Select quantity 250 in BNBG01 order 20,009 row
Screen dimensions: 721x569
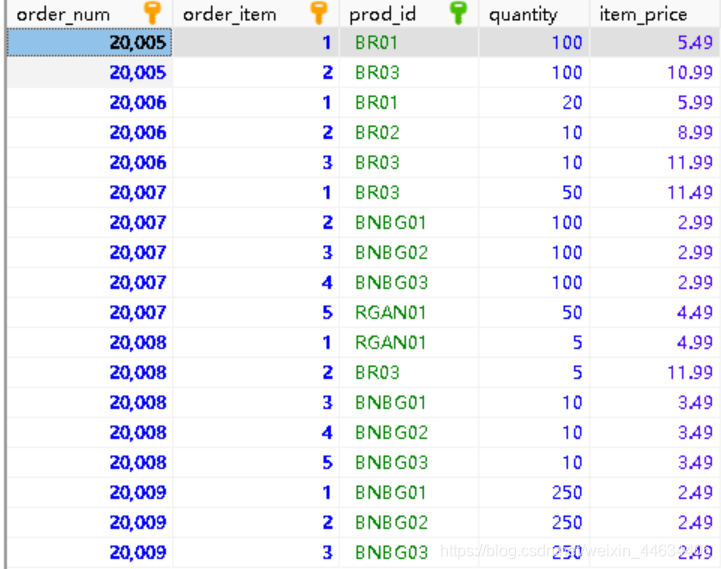click(534, 492)
